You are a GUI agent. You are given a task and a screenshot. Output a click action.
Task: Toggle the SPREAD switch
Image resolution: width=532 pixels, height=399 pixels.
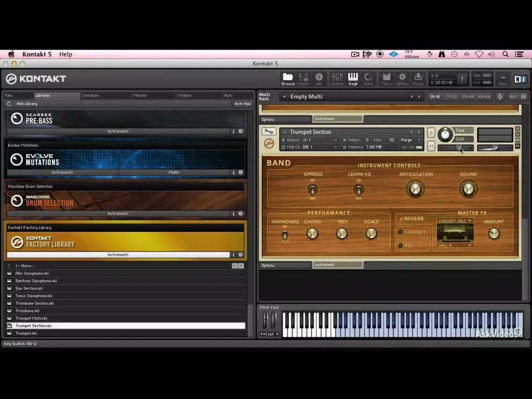pos(312,189)
